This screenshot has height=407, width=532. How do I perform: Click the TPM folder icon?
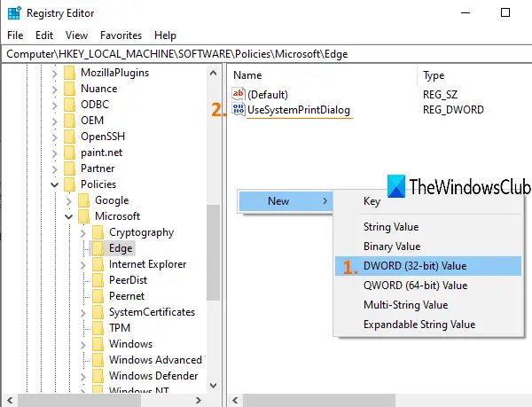(98, 328)
